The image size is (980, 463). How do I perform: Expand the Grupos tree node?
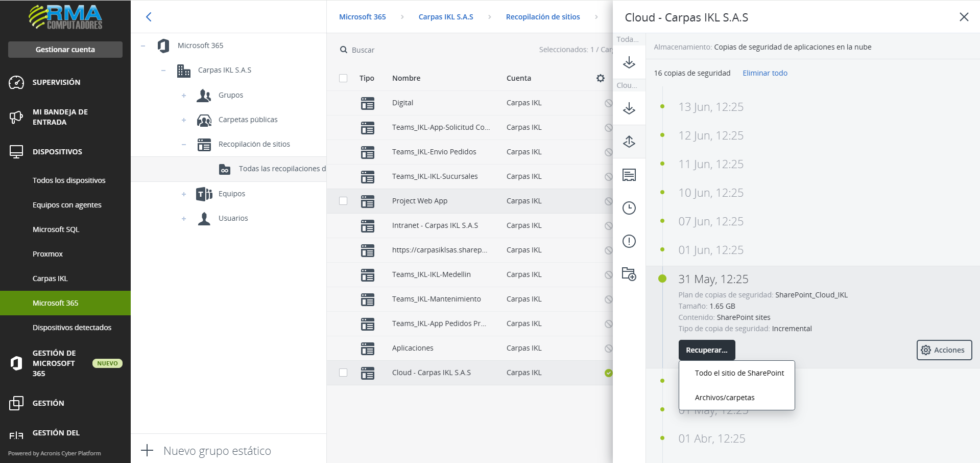pos(184,96)
